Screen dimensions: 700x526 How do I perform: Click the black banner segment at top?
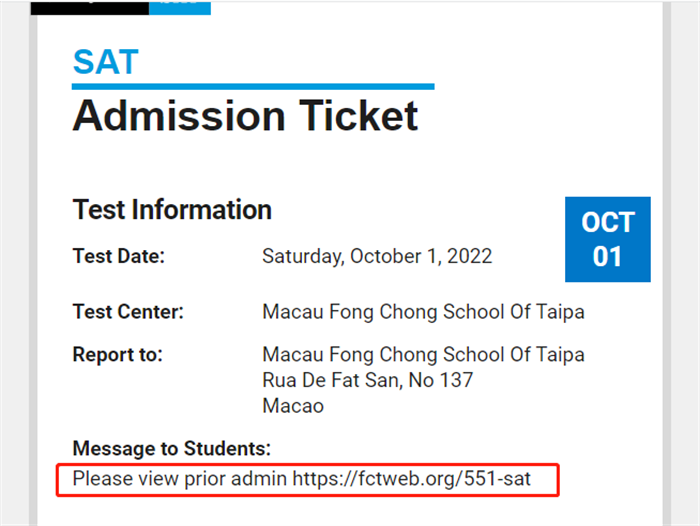click(90, 8)
